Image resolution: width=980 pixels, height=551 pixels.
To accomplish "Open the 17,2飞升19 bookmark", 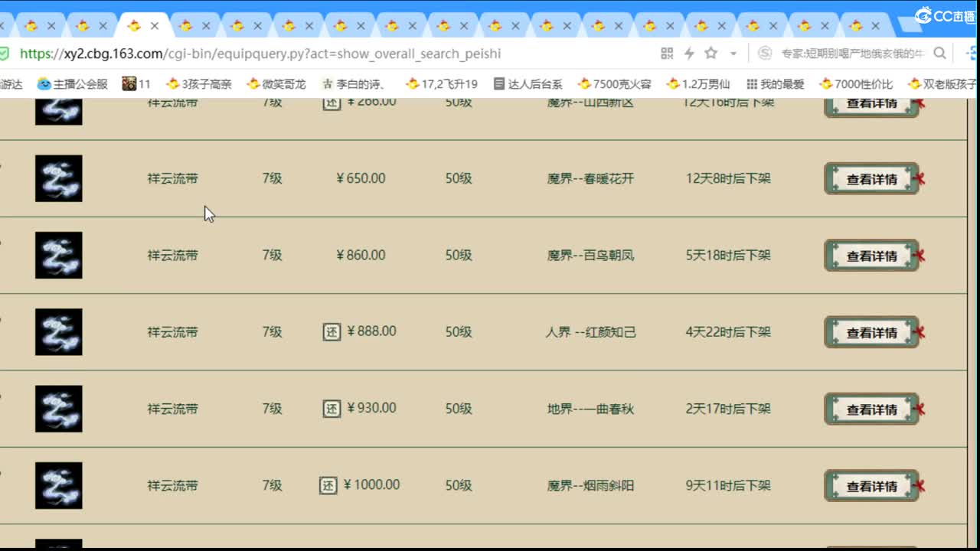I will 442,84.
